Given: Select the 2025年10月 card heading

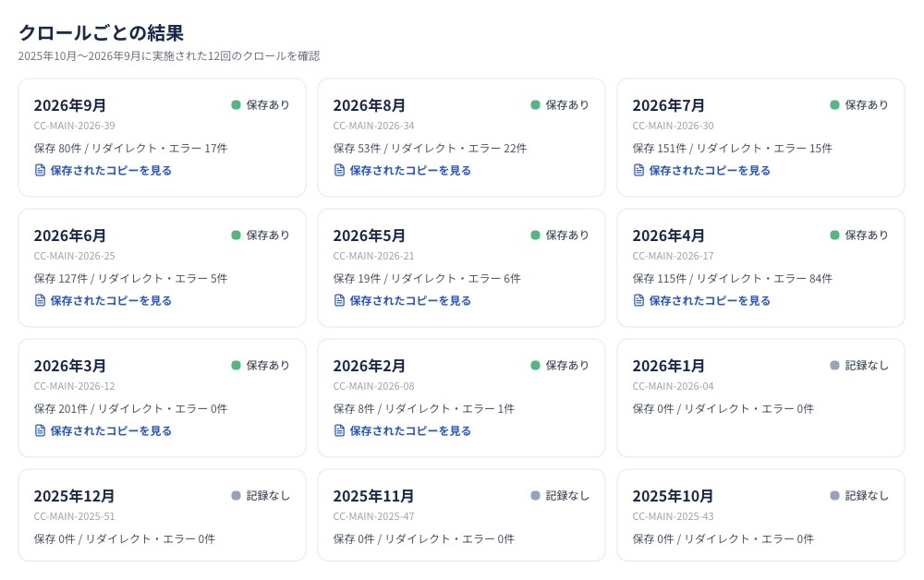Looking at the screenshot, I should (x=673, y=496).
